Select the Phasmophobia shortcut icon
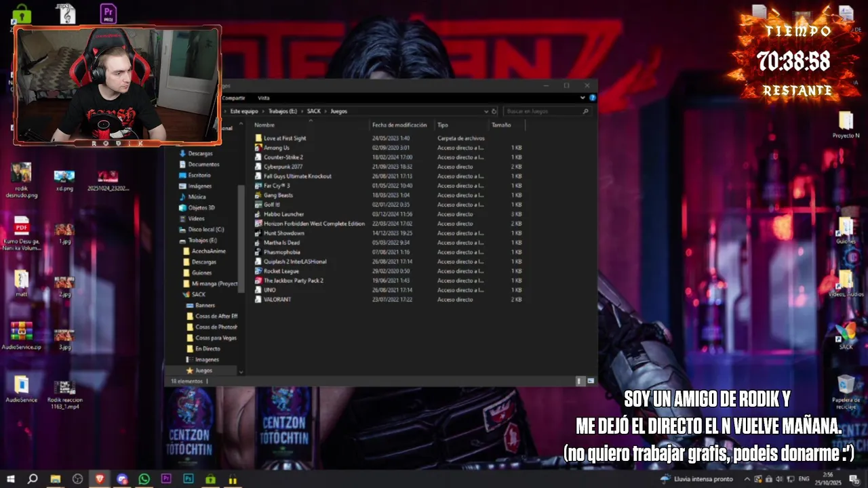 tap(258, 252)
